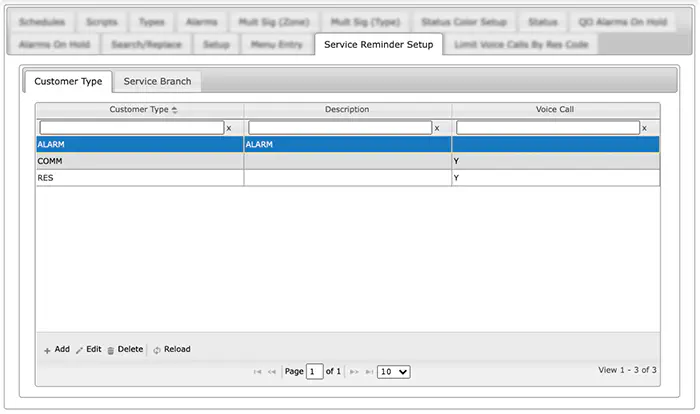Open the Mult Sig (Zone) tab
The width and height of the screenshot is (700, 414).
tap(274, 22)
